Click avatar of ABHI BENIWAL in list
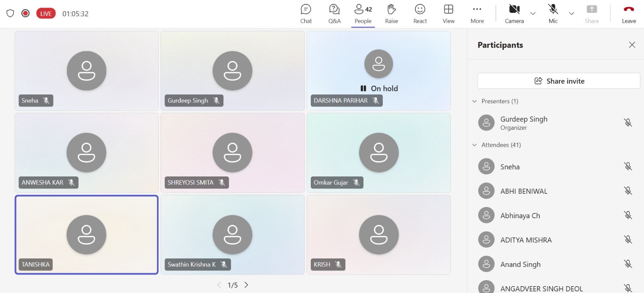 486,191
